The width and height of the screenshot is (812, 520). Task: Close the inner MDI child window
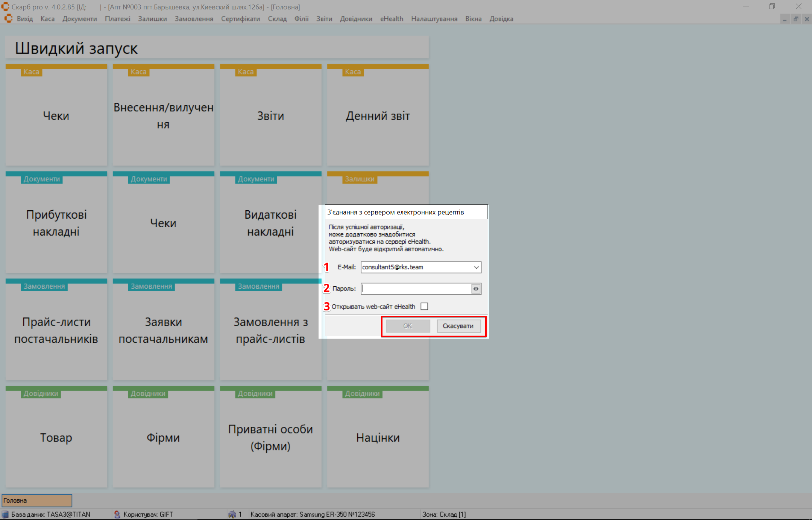click(807, 19)
